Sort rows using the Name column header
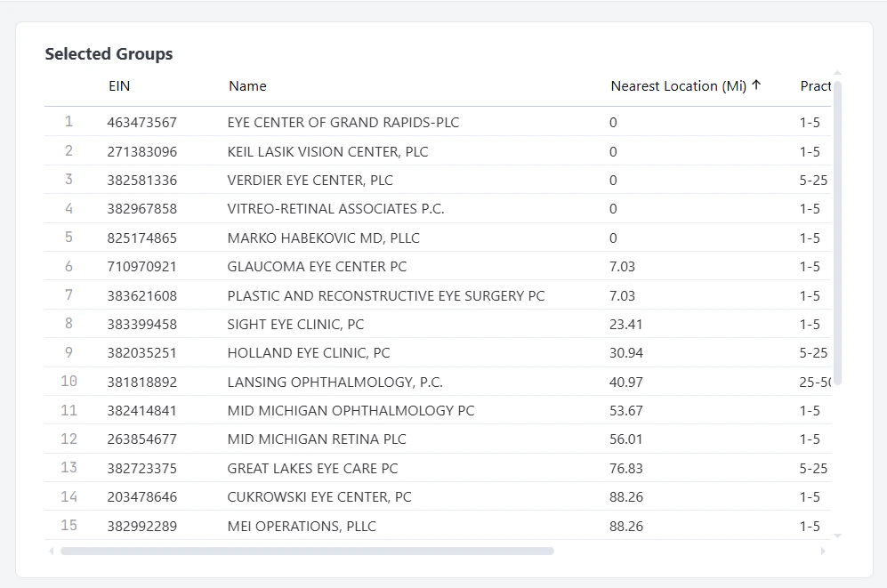887x588 pixels. (246, 85)
